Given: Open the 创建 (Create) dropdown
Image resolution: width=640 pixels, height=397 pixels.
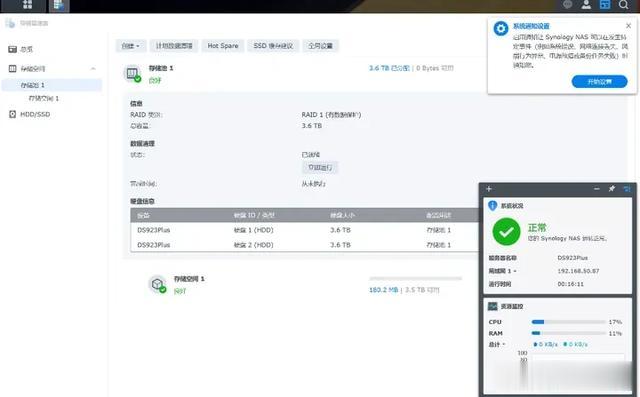Looking at the screenshot, I should (x=131, y=46).
